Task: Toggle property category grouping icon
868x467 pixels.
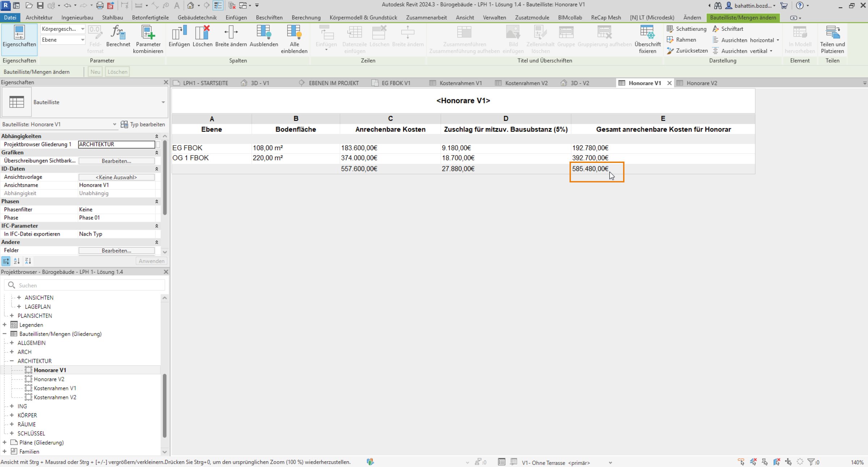Action: pos(6,261)
